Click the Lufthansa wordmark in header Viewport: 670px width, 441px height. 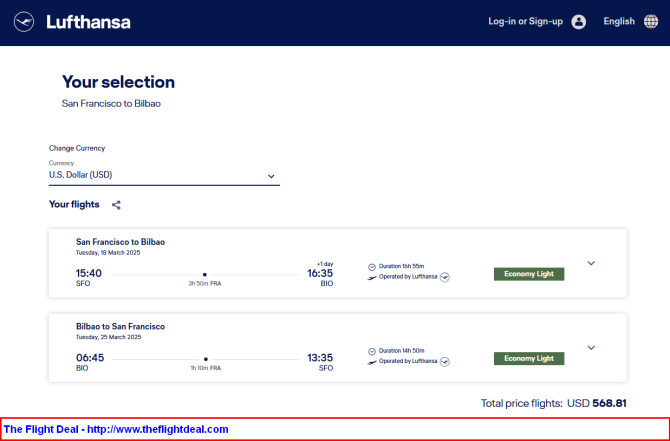pos(88,22)
